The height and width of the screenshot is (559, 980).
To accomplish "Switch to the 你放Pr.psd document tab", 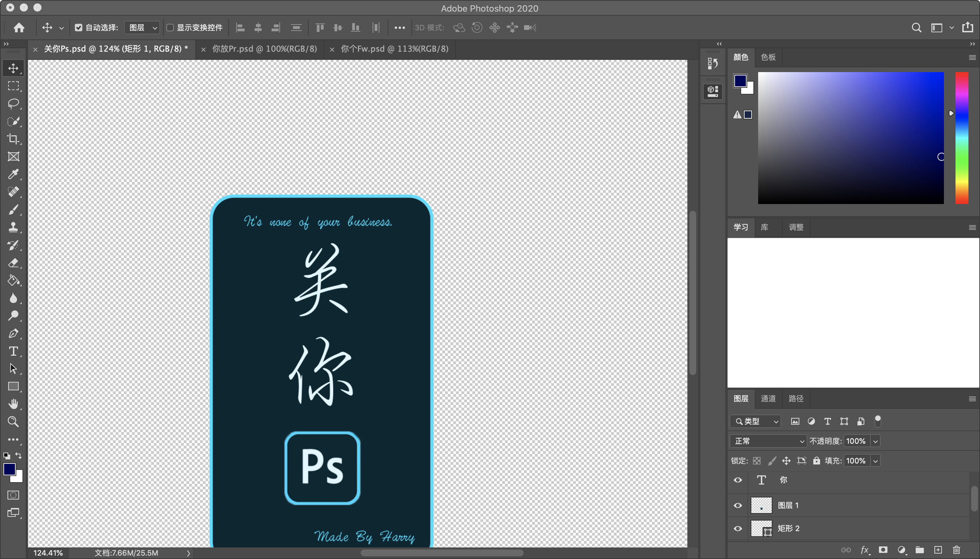I will [x=265, y=49].
